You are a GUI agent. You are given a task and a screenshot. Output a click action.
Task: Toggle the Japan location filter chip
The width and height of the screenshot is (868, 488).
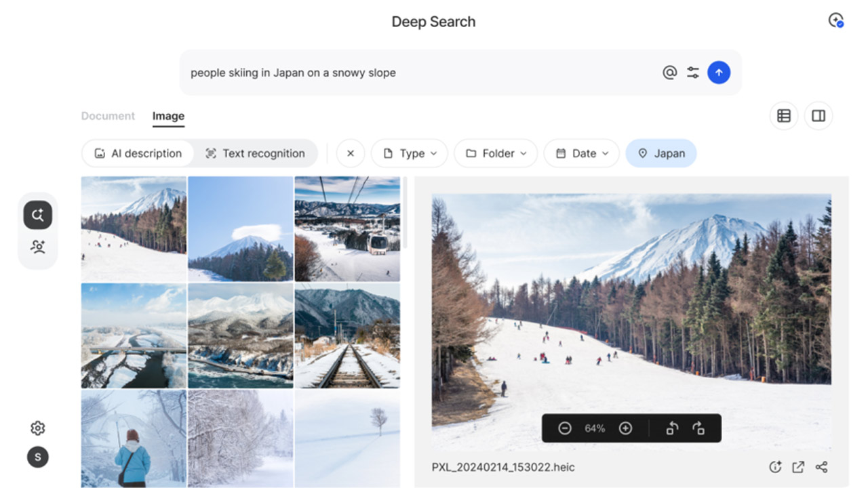(661, 153)
